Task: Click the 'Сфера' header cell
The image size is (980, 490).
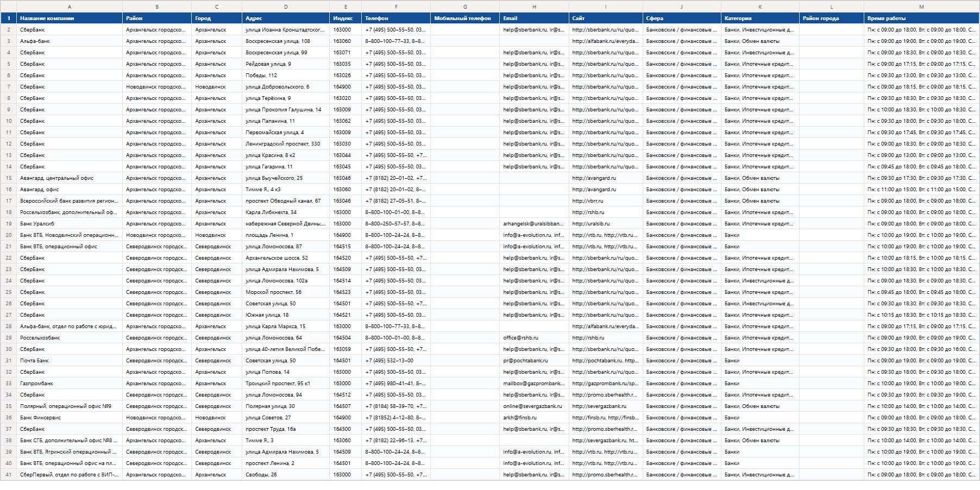Action: pos(682,18)
